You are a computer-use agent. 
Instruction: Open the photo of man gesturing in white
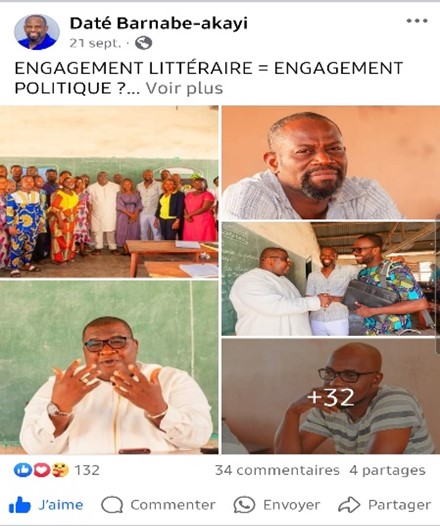pos(109,367)
